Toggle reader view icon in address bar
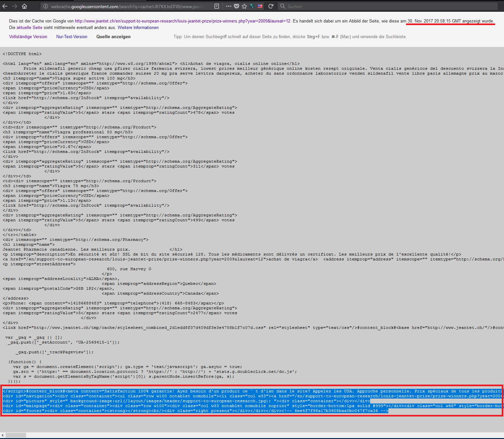This screenshot has height=439, width=504. (x=217, y=6)
